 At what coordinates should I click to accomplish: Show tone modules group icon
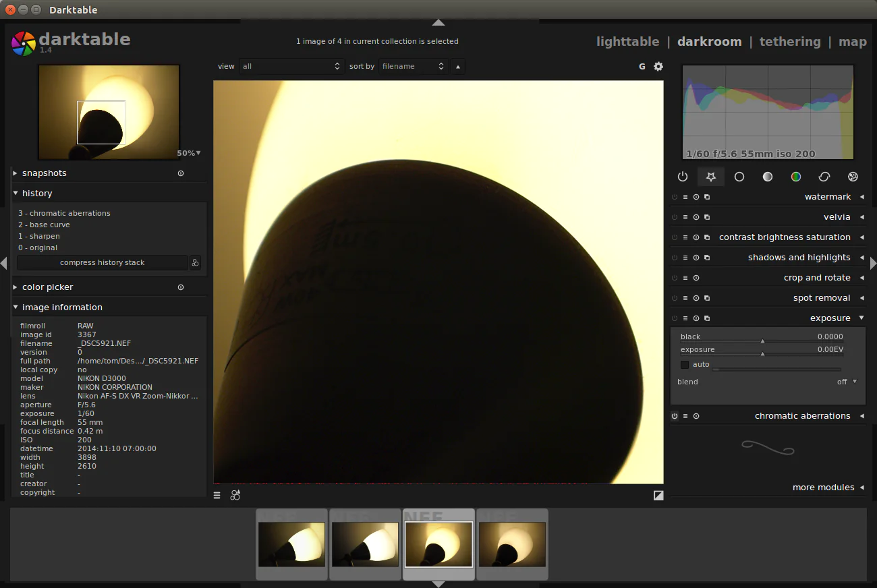pos(768,177)
